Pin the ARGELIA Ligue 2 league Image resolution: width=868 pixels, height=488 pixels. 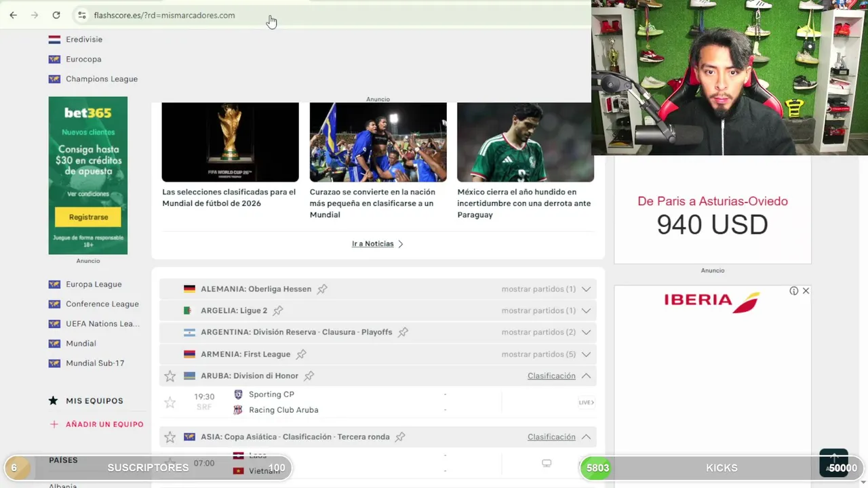[x=277, y=310]
